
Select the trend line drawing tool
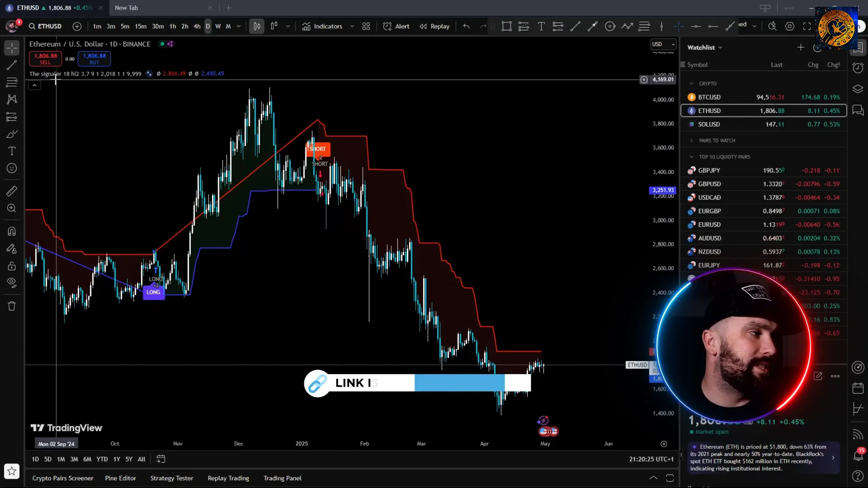[12, 65]
